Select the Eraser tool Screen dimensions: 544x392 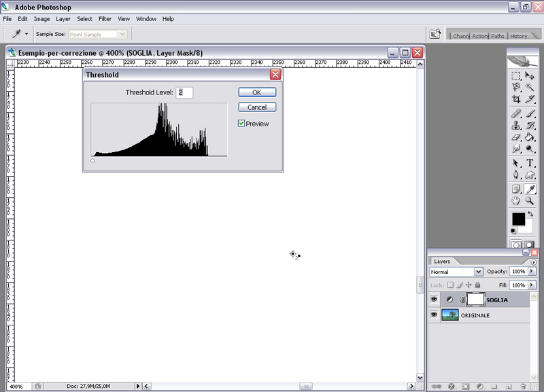click(x=516, y=137)
